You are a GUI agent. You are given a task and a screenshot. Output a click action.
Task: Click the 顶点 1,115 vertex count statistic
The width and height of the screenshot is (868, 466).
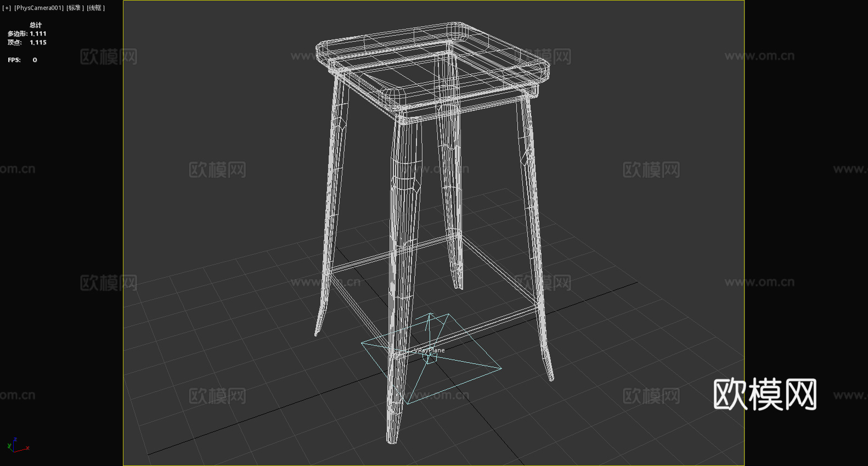click(27, 42)
